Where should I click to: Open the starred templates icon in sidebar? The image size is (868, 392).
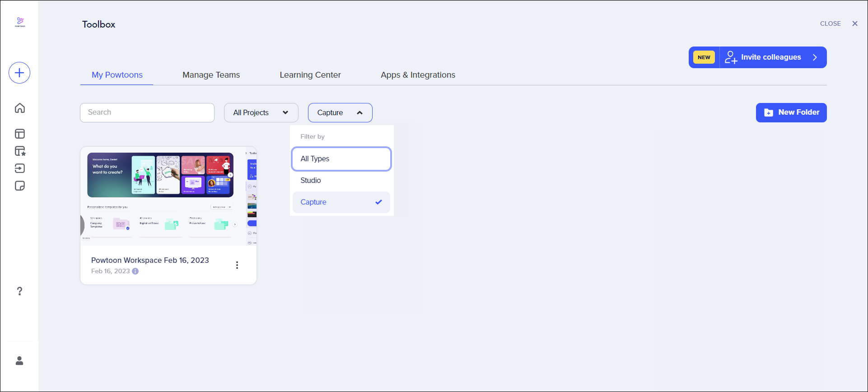(x=20, y=151)
